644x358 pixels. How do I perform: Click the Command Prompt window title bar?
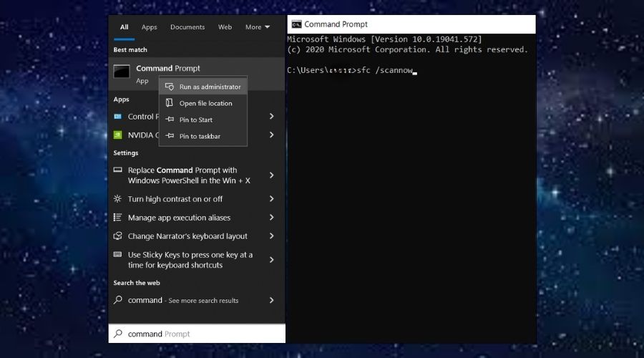[411, 24]
